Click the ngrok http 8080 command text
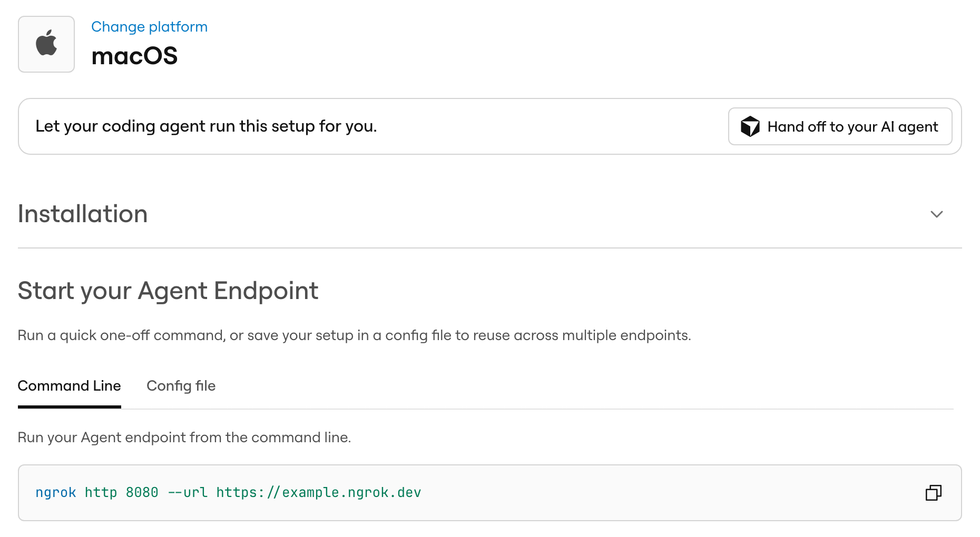 [228, 493]
